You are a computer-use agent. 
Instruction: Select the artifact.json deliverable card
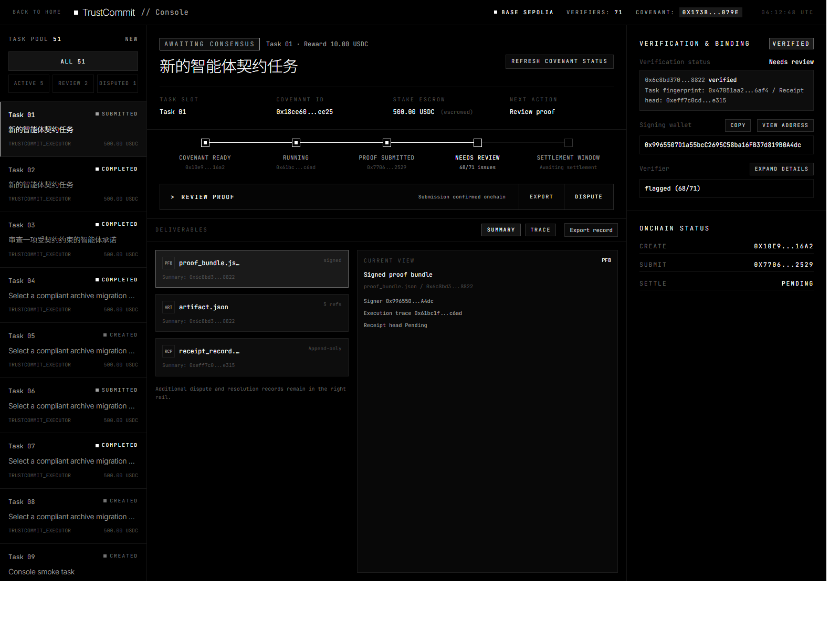tap(252, 313)
